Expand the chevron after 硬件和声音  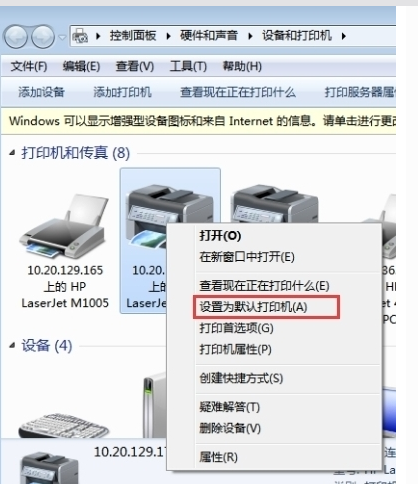(250, 36)
